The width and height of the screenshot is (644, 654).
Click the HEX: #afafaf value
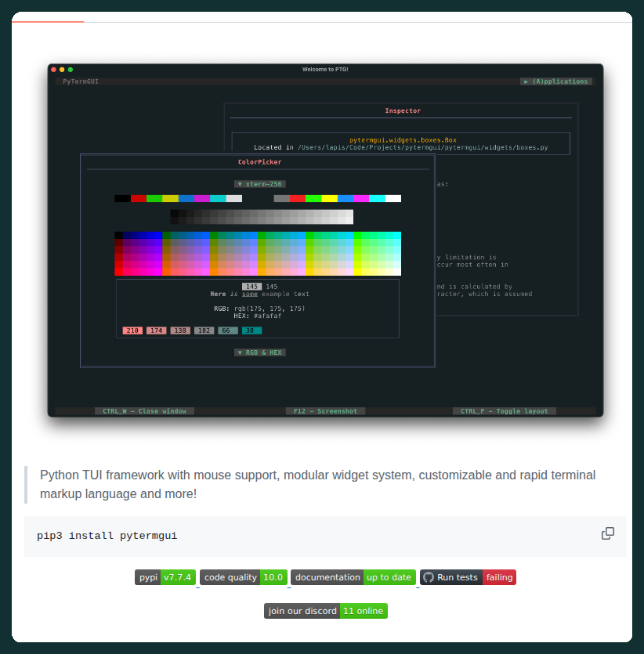(257, 316)
